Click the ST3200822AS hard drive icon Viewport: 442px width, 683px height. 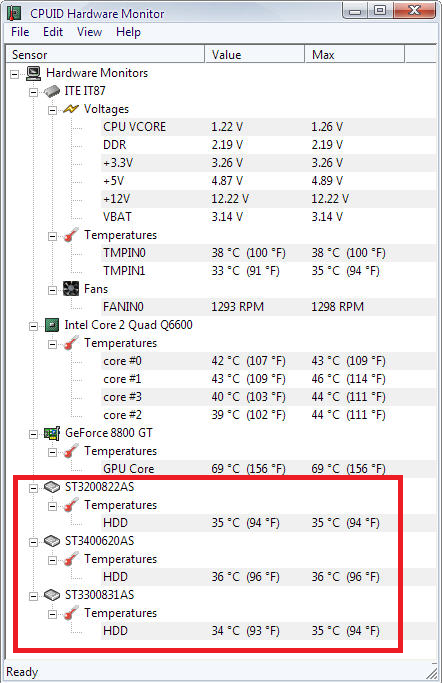pos(52,487)
